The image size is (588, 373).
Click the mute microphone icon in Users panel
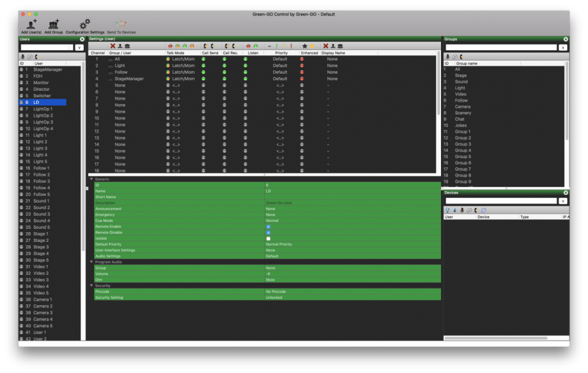(22, 57)
